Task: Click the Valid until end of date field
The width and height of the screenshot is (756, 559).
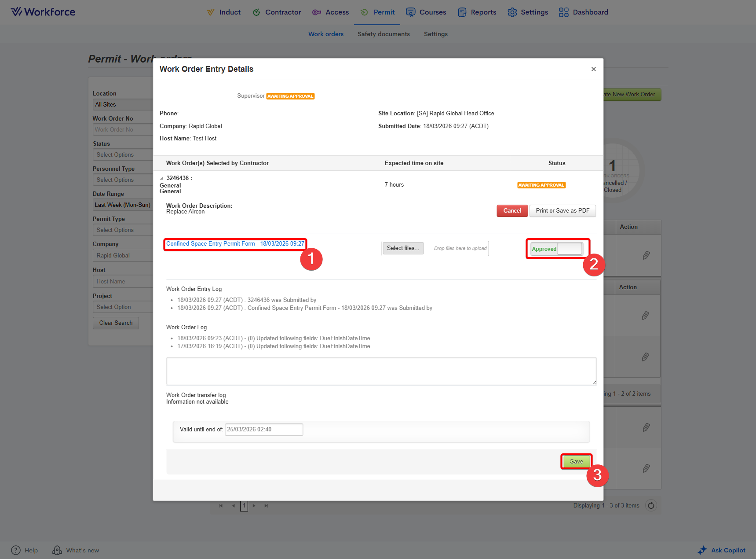Action: point(263,430)
